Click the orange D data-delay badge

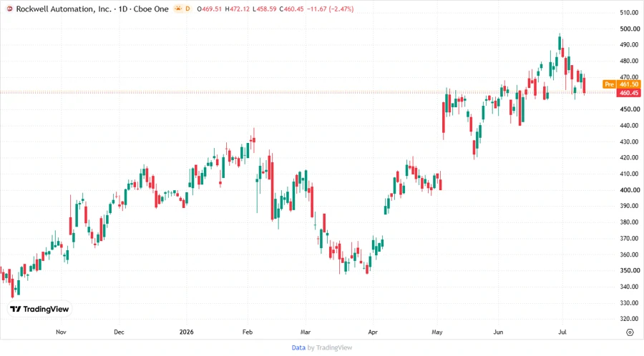187,9
